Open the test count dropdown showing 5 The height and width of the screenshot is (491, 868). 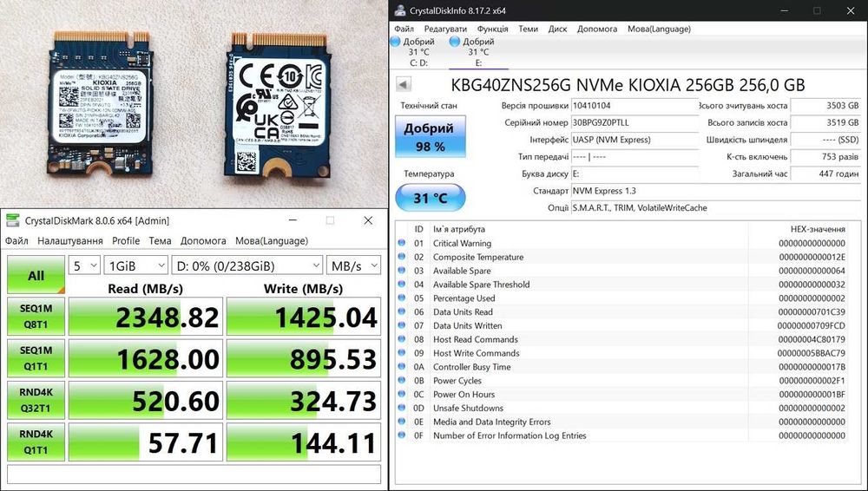click(x=84, y=265)
